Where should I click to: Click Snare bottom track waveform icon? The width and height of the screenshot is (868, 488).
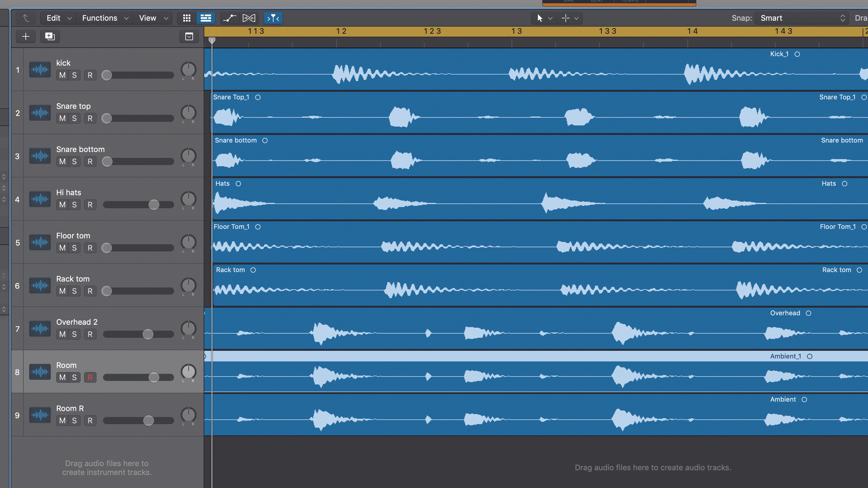[40, 156]
